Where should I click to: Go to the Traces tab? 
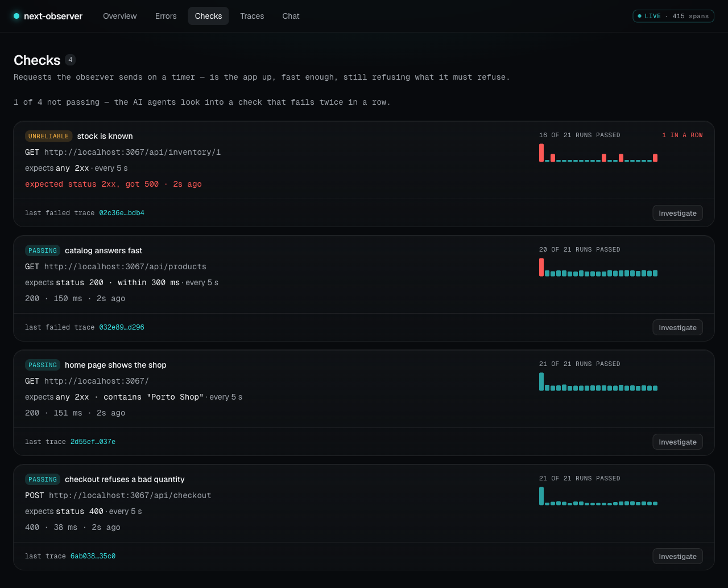252,16
